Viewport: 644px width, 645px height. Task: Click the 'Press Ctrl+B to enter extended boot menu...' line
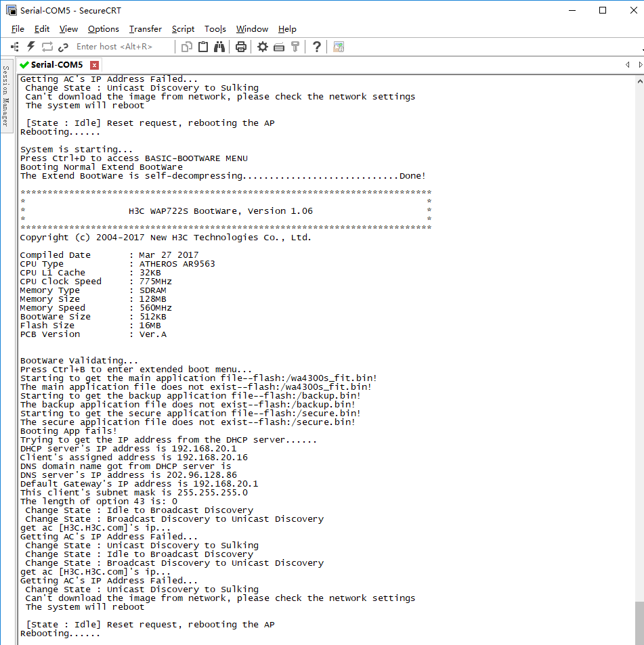136,370
